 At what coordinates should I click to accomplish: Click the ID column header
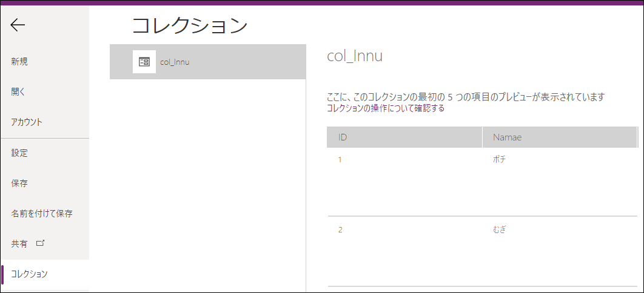pyautogui.click(x=404, y=137)
